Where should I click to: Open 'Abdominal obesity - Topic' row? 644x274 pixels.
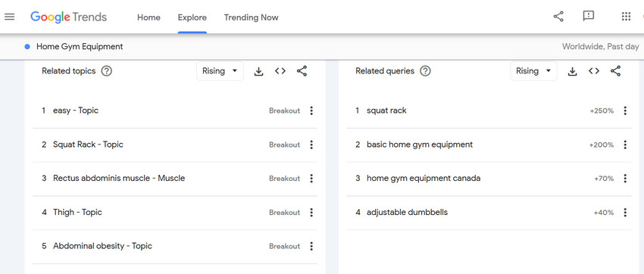click(175, 246)
